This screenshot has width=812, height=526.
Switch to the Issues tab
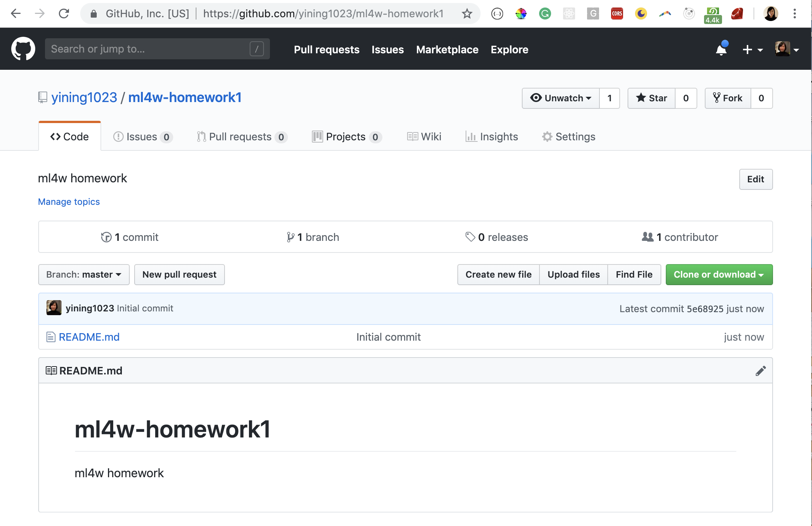point(142,137)
